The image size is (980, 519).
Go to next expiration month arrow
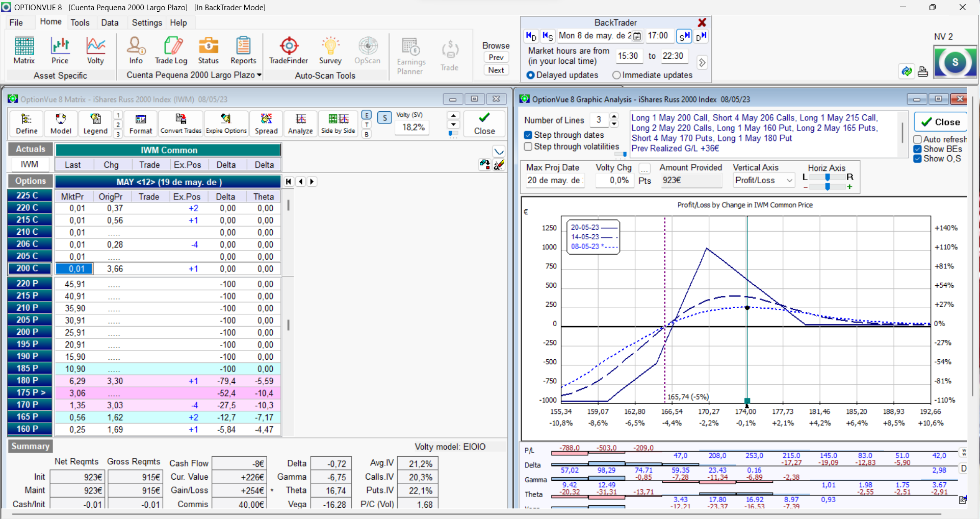pos(312,182)
